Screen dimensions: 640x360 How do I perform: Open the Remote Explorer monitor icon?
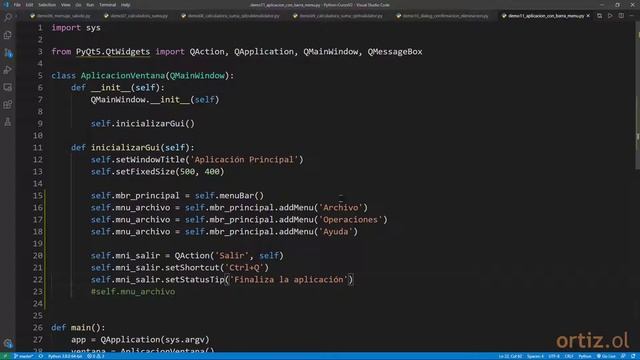8,87
